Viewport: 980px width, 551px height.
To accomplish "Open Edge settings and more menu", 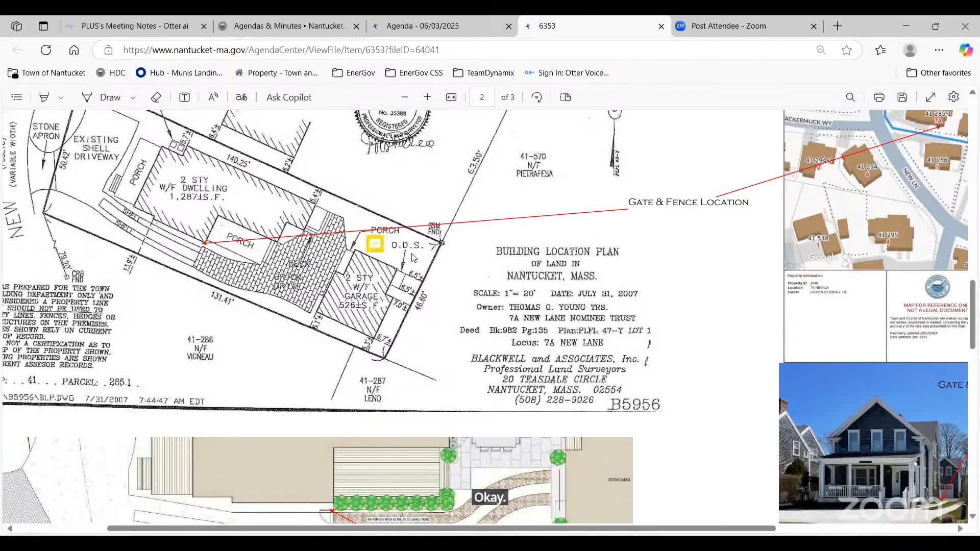I will click(x=939, y=50).
